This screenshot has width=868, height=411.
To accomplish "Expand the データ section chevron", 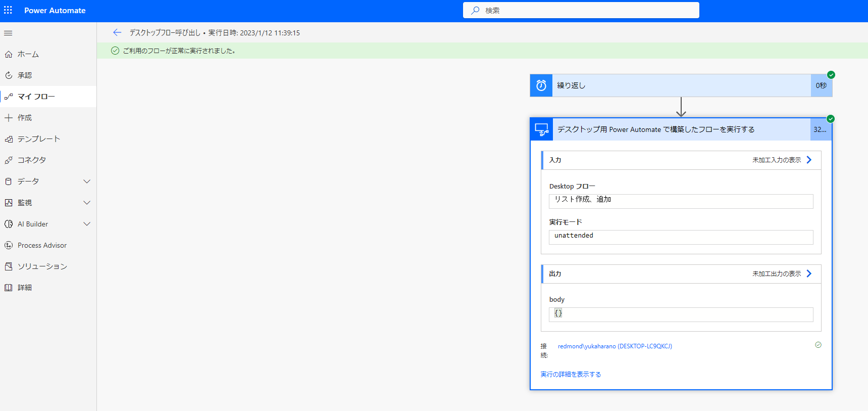I will point(87,181).
